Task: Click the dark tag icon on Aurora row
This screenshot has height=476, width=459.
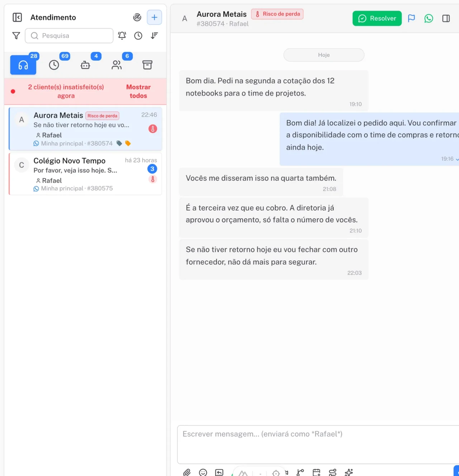Action: (x=119, y=143)
